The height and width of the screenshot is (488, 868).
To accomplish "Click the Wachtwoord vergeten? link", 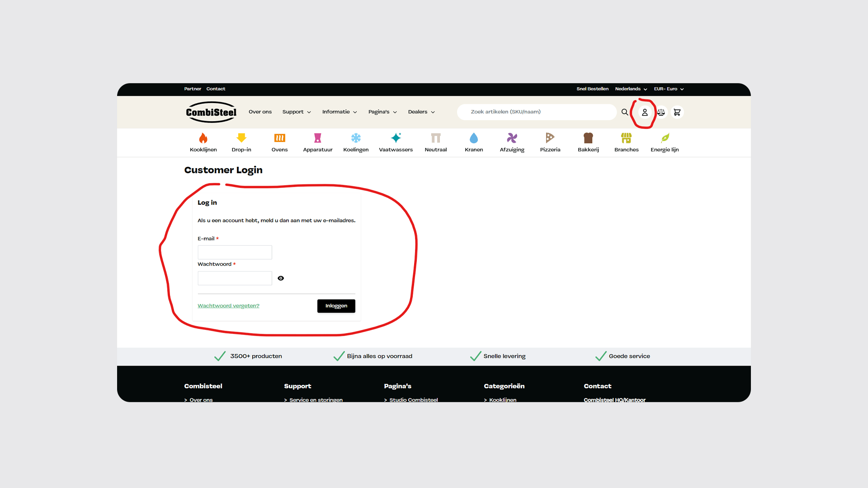I will 228,306.
